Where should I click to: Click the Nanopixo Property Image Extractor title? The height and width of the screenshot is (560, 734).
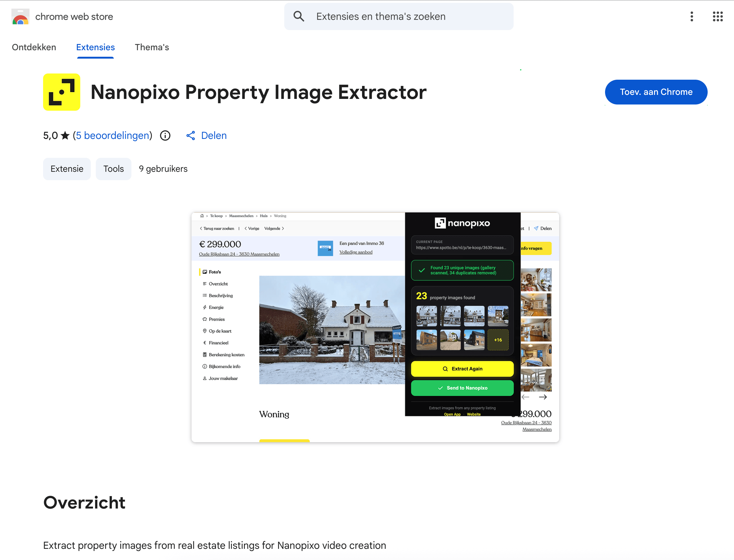pyautogui.click(x=259, y=92)
